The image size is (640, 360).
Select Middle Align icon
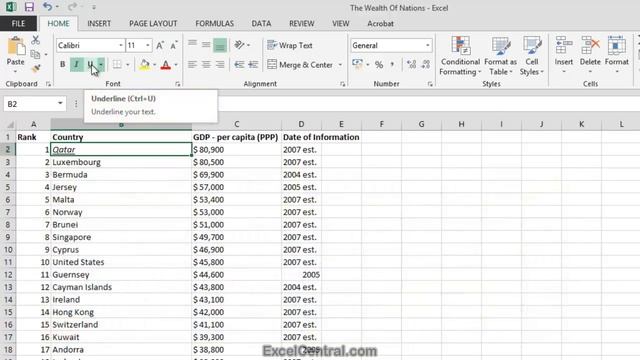[206, 44]
